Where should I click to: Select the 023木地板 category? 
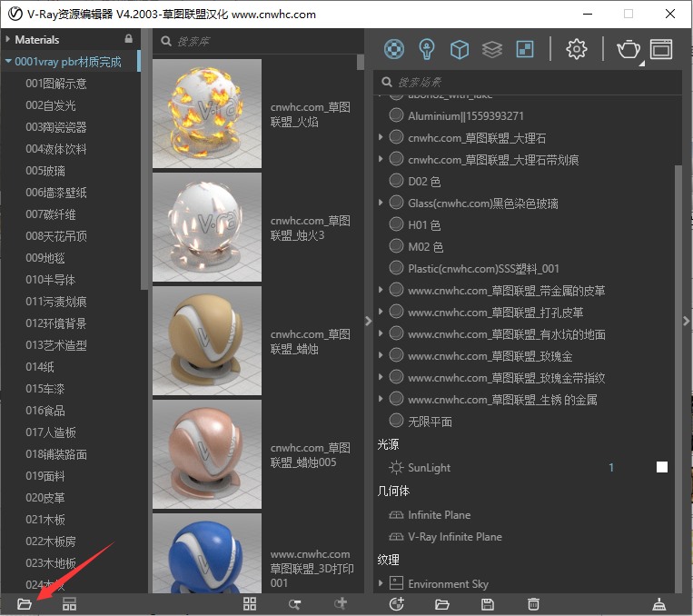[51, 563]
